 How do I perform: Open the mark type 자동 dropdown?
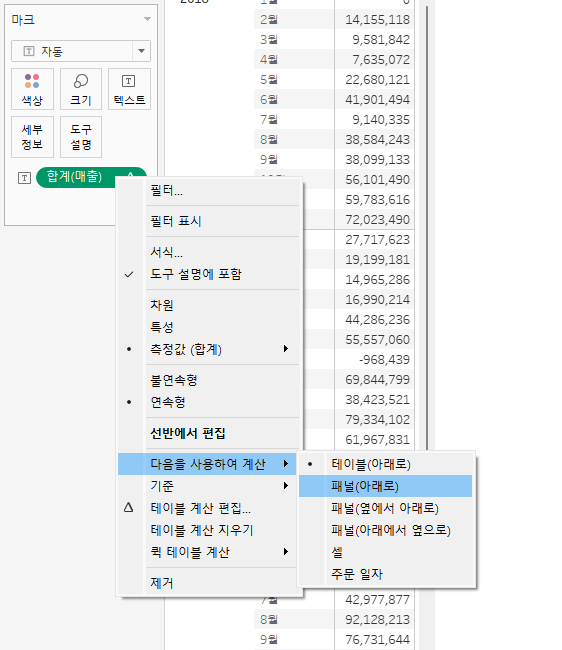click(x=81, y=51)
